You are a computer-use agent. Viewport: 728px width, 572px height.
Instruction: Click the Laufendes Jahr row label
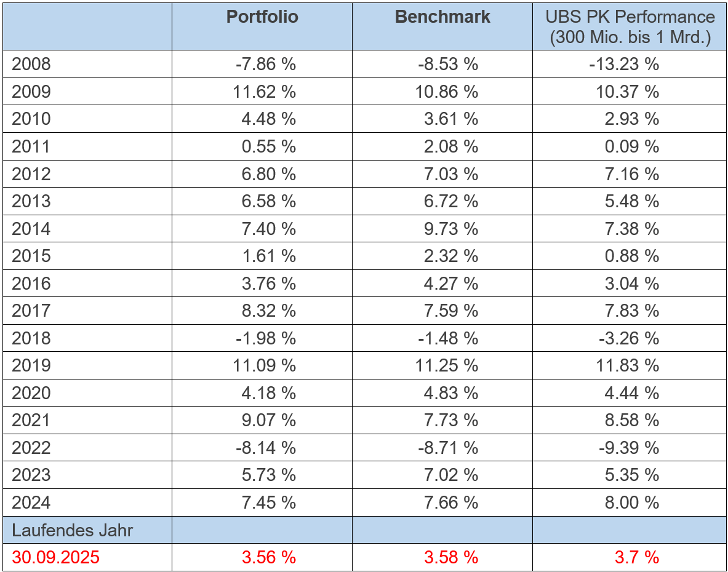[72, 530]
